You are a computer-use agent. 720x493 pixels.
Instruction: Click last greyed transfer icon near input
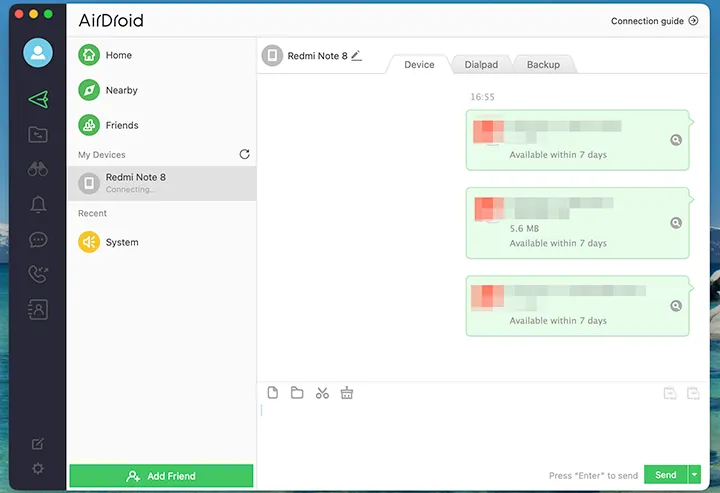693,393
